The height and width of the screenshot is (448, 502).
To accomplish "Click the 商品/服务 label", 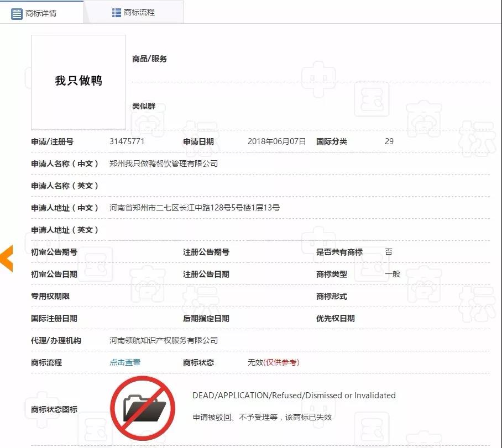I will [149, 59].
